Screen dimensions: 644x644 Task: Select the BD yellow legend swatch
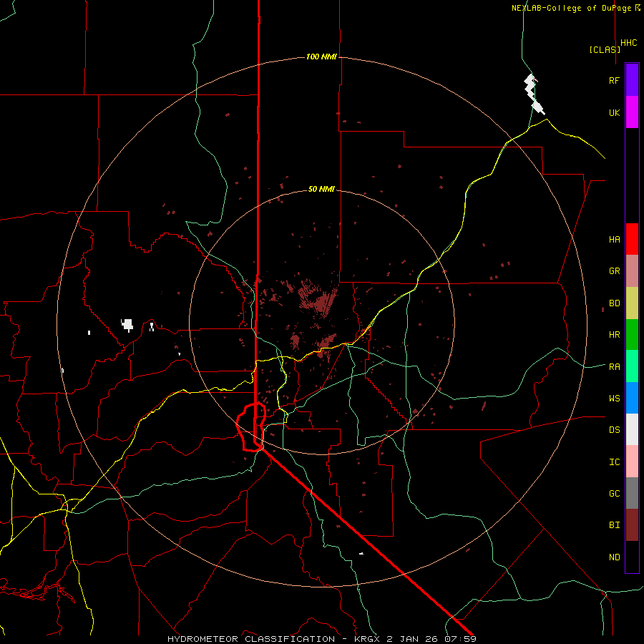(x=632, y=303)
